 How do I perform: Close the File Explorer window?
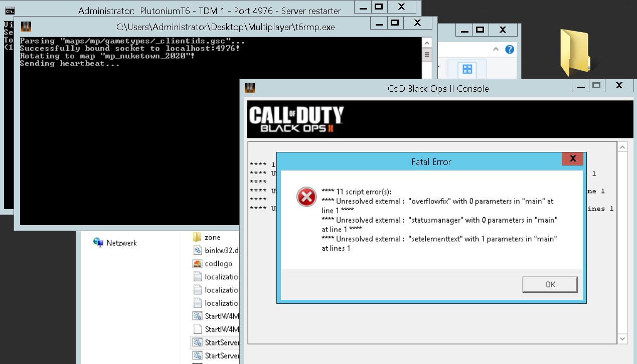[x=503, y=31]
